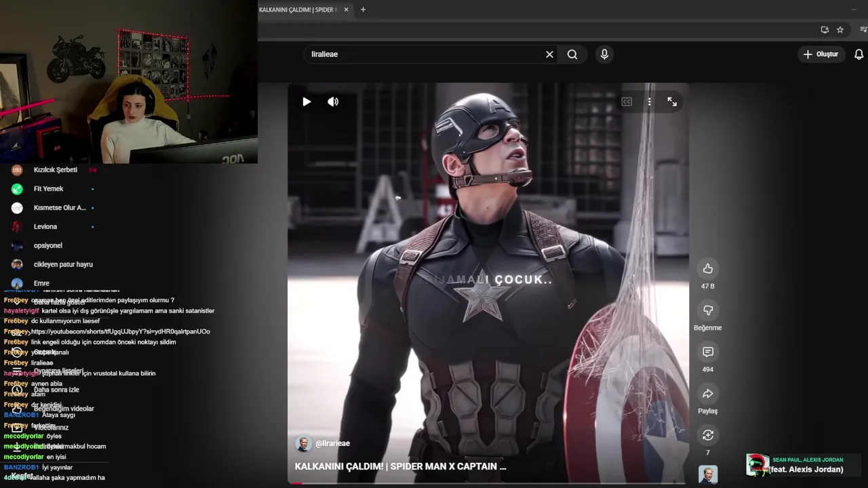The height and width of the screenshot is (488, 868).
Task: Click chat message 'aynen abla'
Action: [x=47, y=384]
